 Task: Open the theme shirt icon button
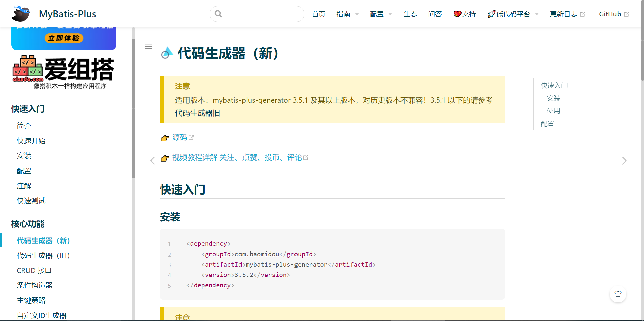click(618, 294)
